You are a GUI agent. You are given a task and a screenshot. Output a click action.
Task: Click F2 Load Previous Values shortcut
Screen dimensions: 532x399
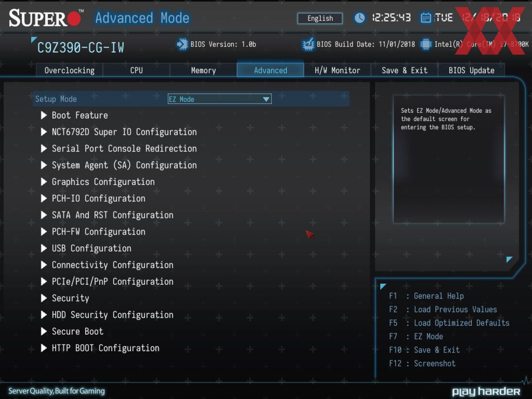[x=443, y=309]
